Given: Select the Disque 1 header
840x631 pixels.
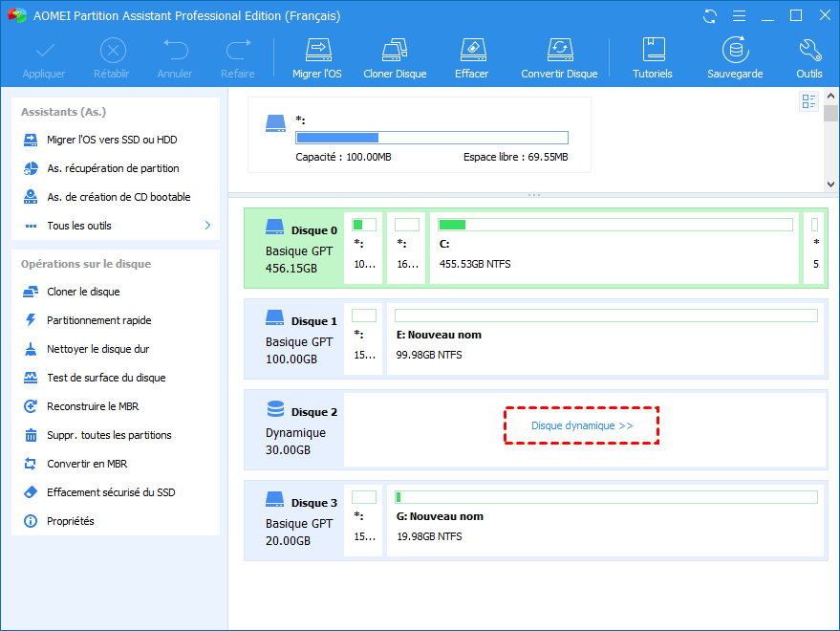Looking at the screenshot, I should 294,339.
